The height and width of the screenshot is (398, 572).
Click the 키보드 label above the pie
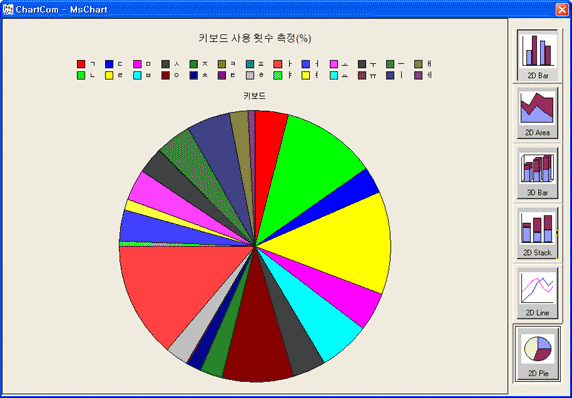pos(255,96)
